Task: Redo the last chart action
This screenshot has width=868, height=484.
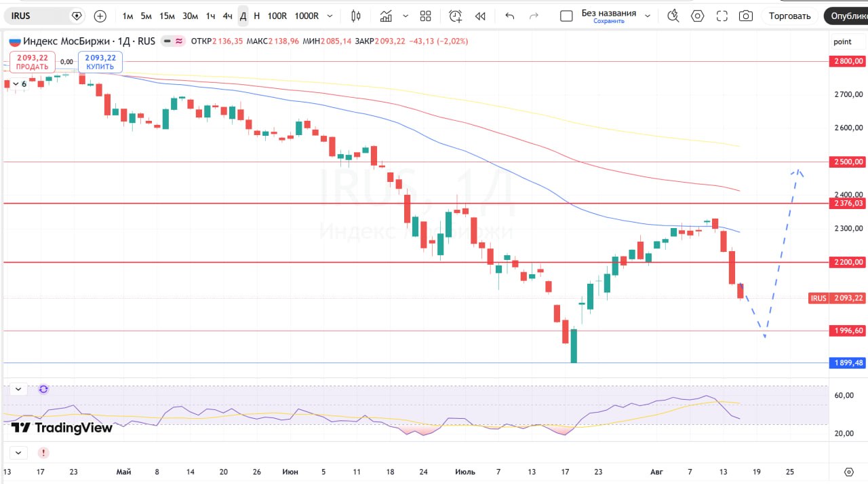Action: click(x=534, y=16)
